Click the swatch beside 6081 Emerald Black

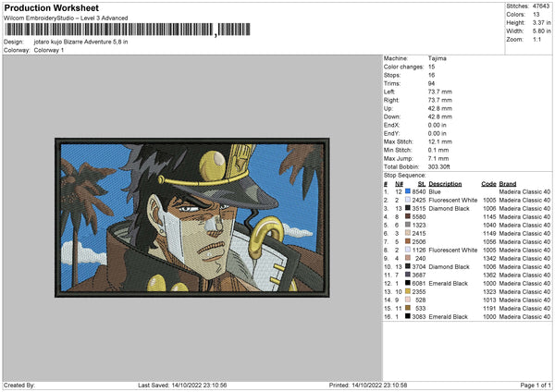tap(408, 283)
